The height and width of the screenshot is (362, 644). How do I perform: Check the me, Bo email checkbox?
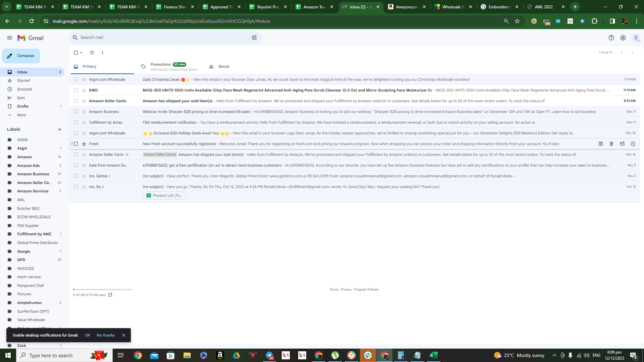click(x=76, y=187)
